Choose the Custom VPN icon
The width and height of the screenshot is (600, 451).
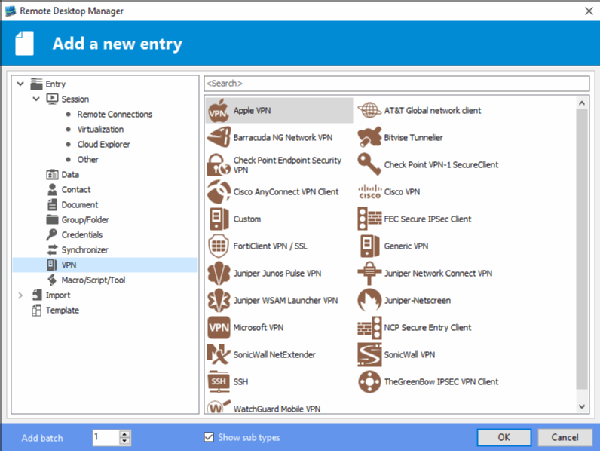218,219
